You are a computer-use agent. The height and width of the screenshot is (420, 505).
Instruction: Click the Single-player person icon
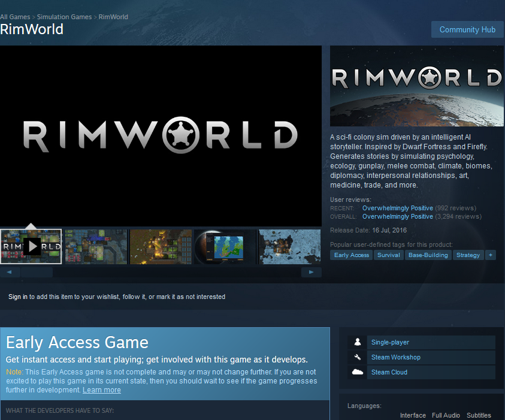point(357,342)
